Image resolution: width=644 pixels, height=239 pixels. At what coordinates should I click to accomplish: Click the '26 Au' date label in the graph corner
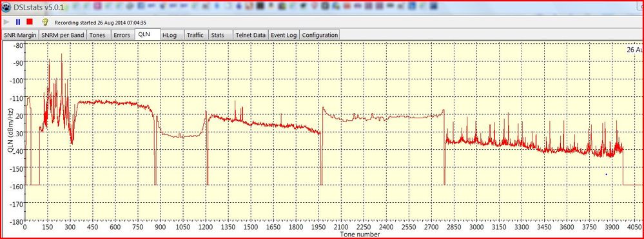pos(634,49)
